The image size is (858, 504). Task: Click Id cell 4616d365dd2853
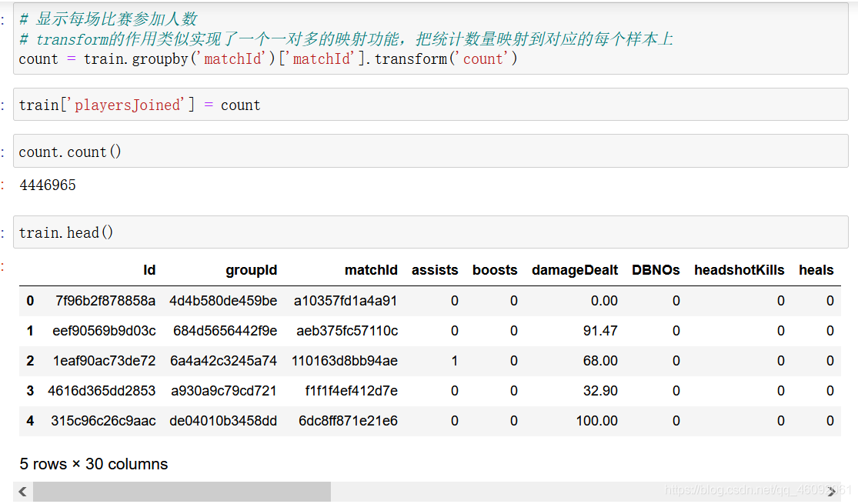102,391
